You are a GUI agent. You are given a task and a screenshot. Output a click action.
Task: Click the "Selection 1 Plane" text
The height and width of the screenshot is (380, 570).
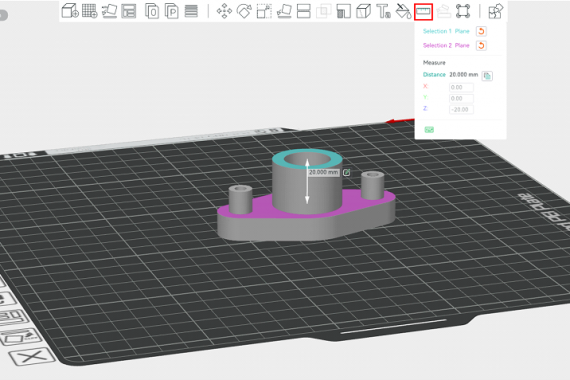pos(446,31)
